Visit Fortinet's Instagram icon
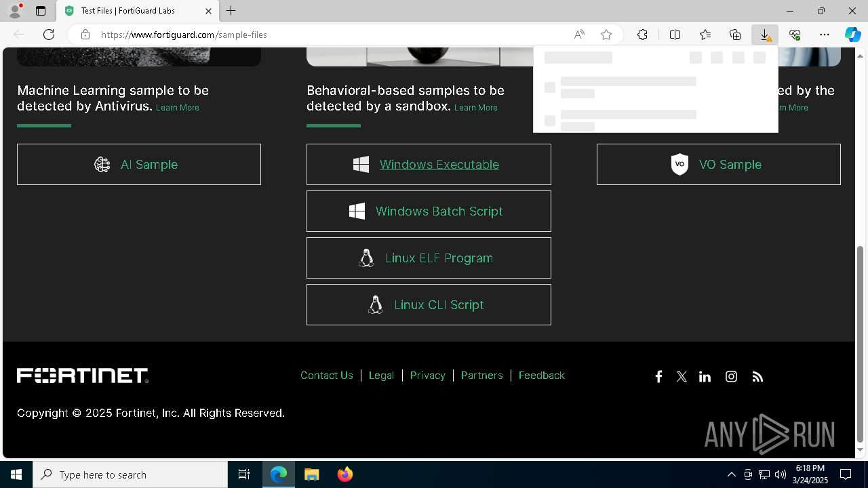Image resolution: width=868 pixels, height=488 pixels. pyautogui.click(x=731, y=377)
